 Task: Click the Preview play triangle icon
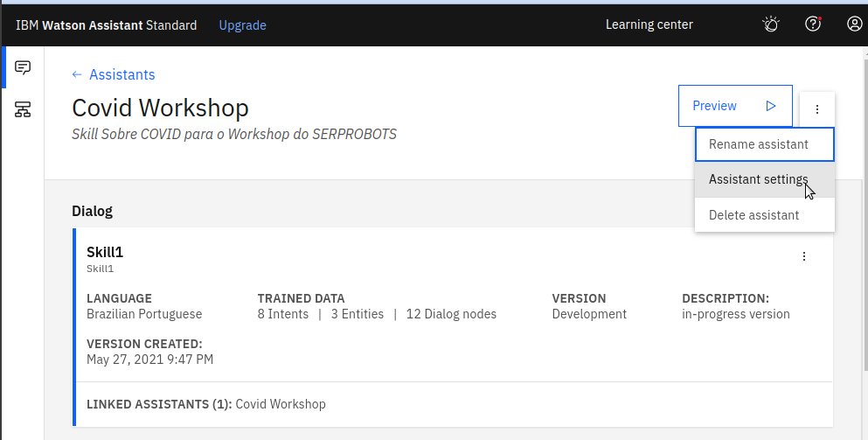(771, 106)
